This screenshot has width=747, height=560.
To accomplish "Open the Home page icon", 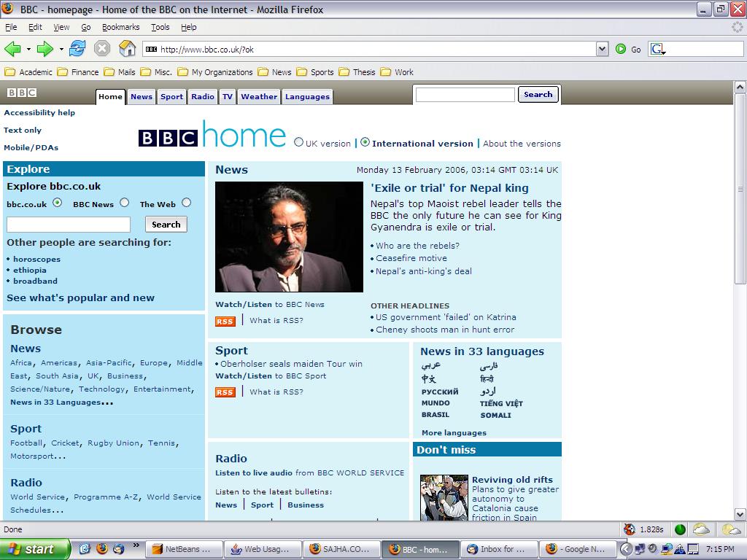I will click(127, 49).
